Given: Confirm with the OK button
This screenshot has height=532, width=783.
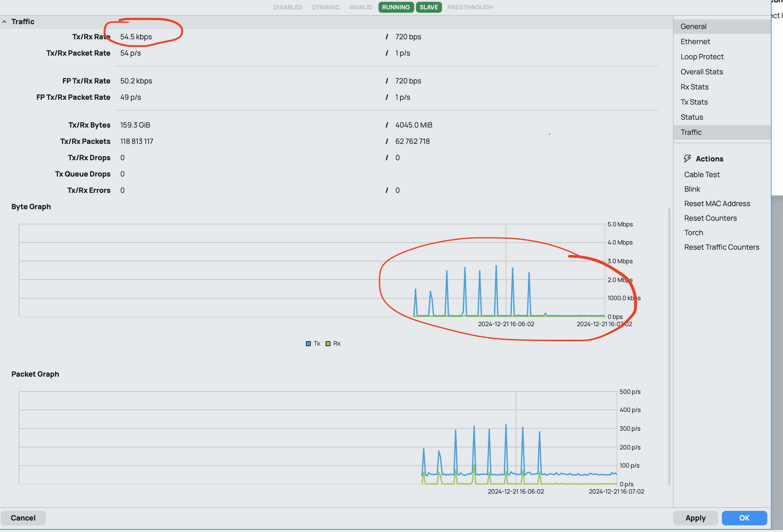Looking at the screenshot, I should (744, 518).
